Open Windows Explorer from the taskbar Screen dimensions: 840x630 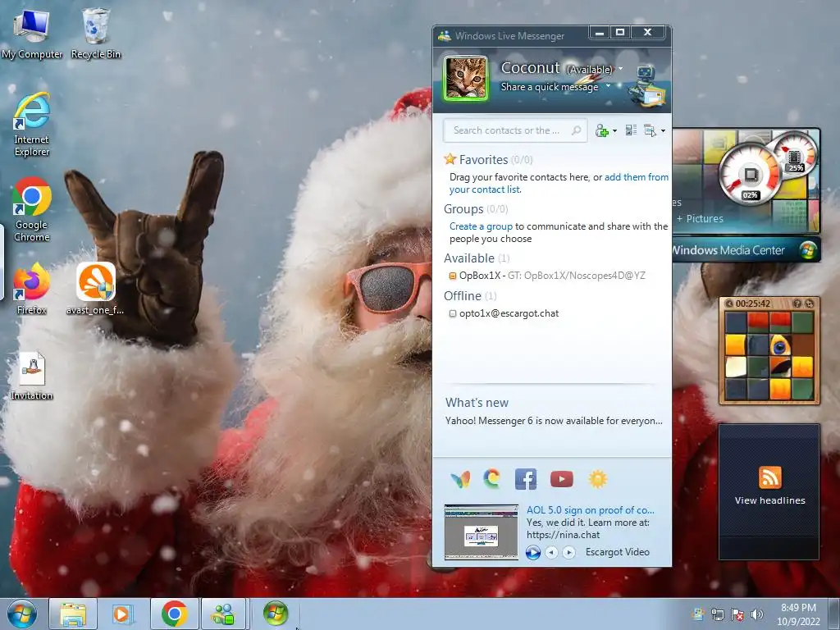pyautogui.click(x=73, y=614)
